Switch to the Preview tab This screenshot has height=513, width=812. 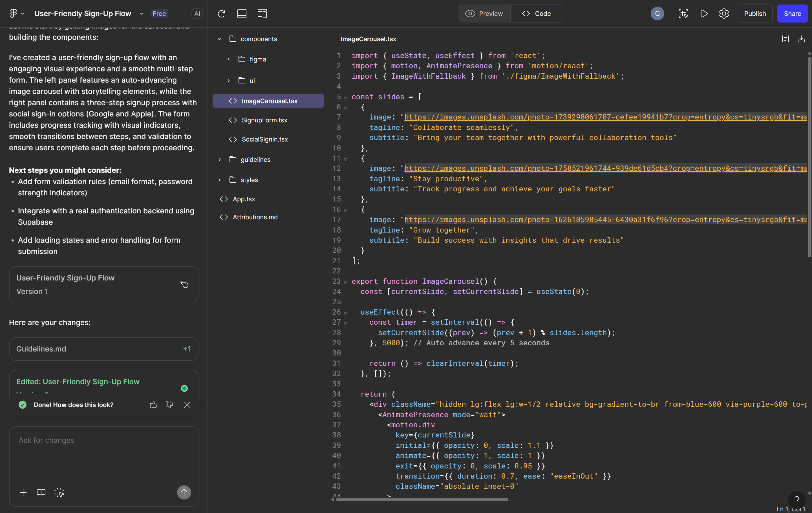tap(484, 14)
